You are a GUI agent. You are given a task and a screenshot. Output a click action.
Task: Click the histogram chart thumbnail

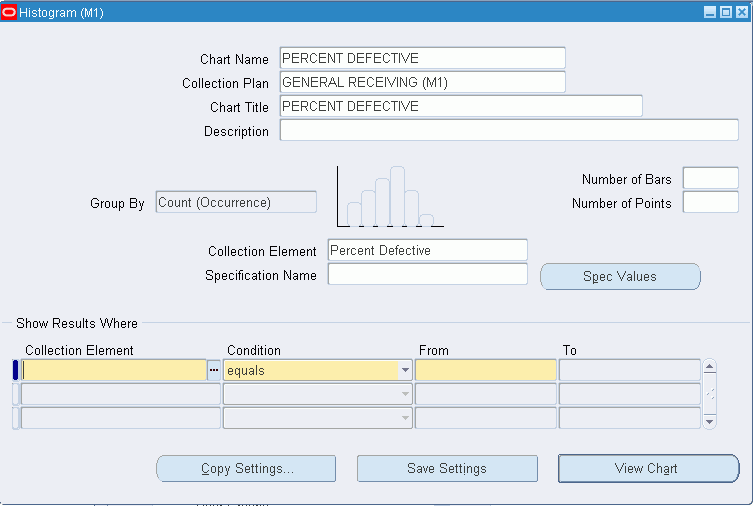click(390, 196)
